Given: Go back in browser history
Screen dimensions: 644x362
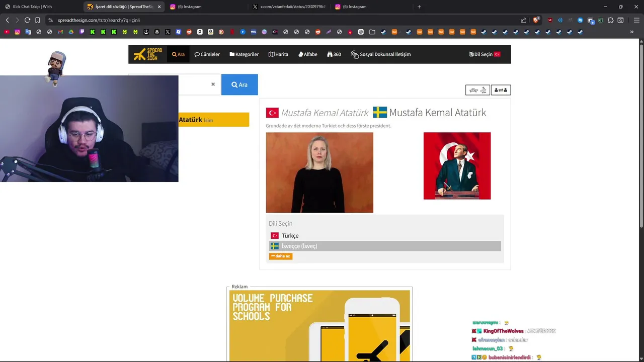Looking at the screenshot, I should (7, 20).
